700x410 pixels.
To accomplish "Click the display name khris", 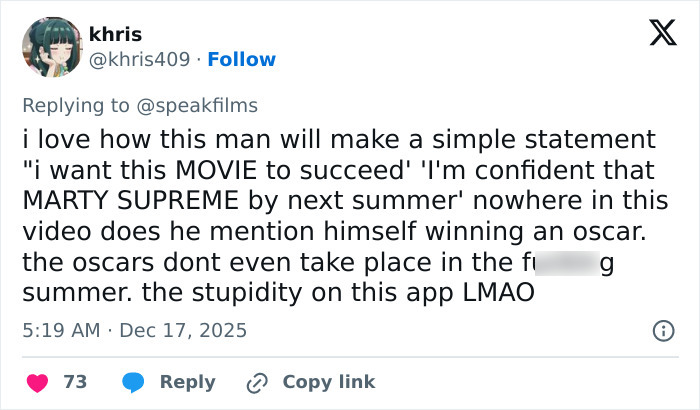I will [x=115, y=35].
